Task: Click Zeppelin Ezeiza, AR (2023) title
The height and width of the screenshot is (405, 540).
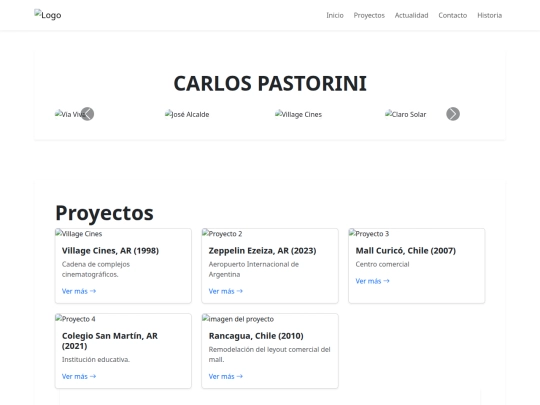Action: point(262,250)
